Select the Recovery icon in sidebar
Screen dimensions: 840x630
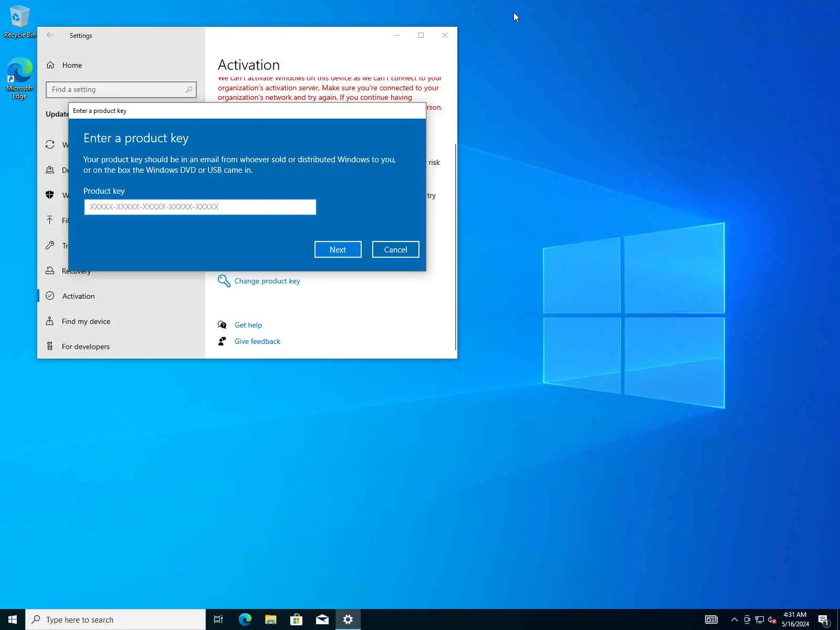point(50,270)
